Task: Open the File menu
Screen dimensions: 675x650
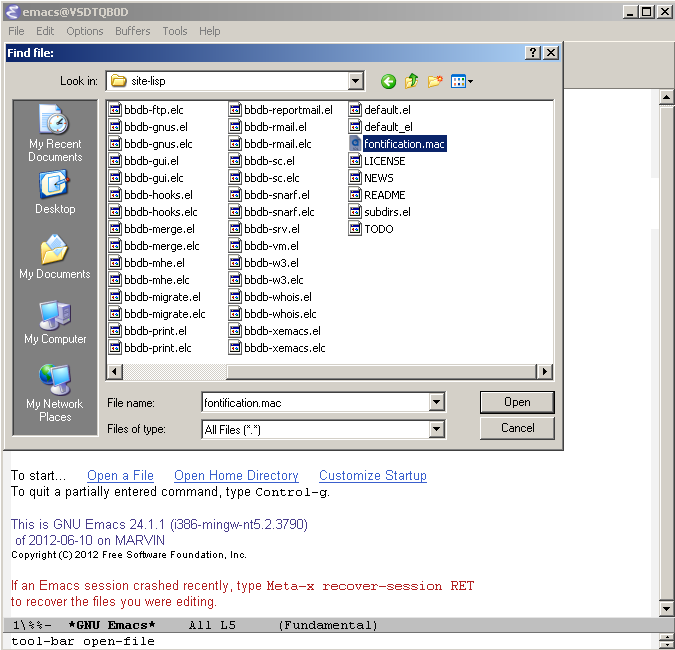Action: (16, 31)
